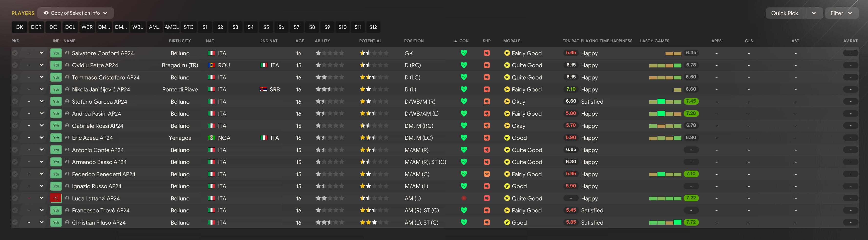The height and width of the screenshot is (240, 868).
Task: Click Eric Azeez's Good morale arrow icon
Action: (507, 138)
